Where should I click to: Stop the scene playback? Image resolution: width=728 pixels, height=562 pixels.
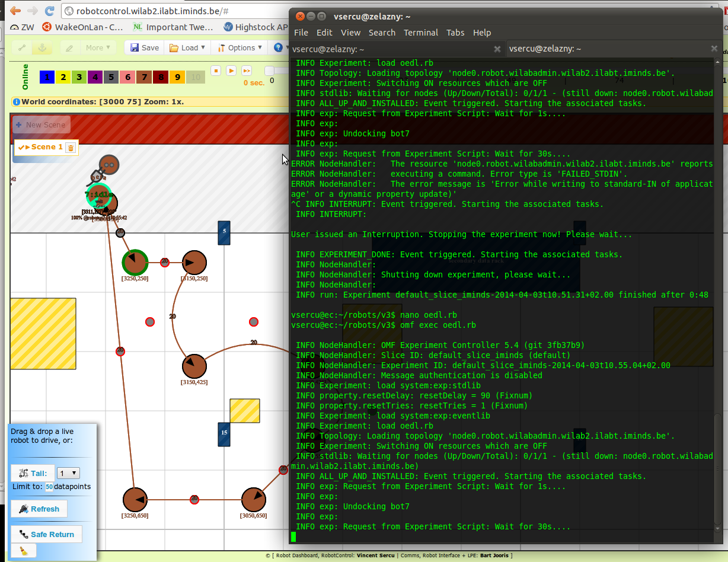click(x=216, y=71)
